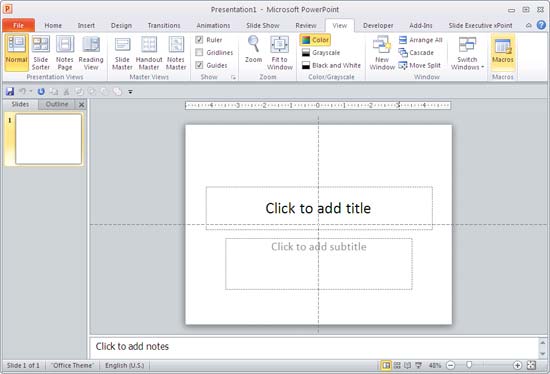
Task: Enable the Gridlines checkbox
Action: 199,52
